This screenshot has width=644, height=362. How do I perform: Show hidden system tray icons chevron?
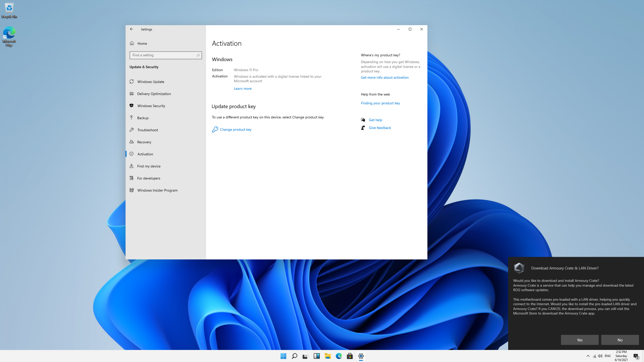(x=588, y=356)
